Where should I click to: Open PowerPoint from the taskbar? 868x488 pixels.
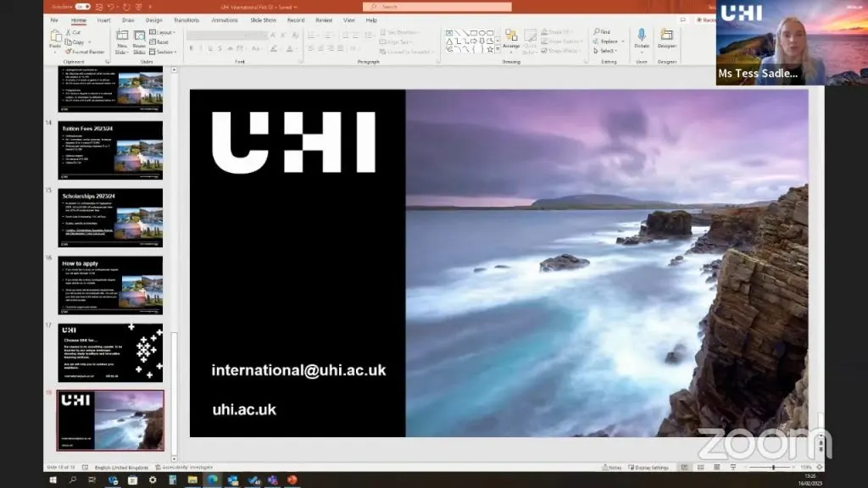coord(292,480)
